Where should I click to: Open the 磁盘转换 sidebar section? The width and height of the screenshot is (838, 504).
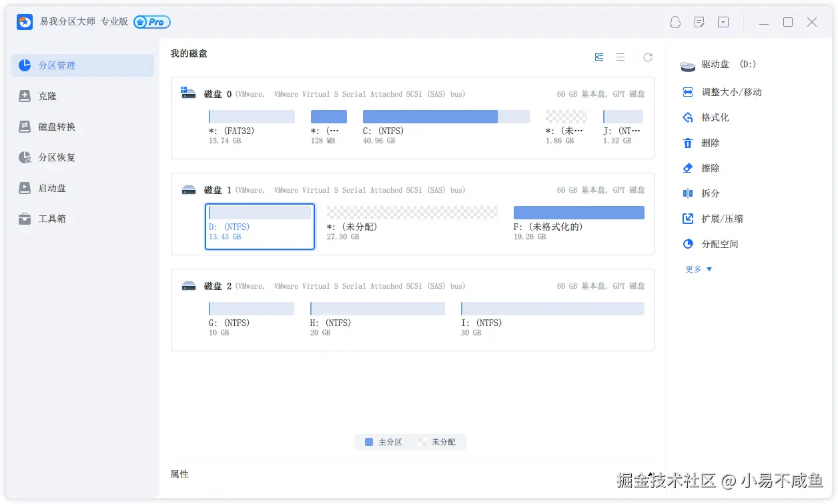pos(83,127)
